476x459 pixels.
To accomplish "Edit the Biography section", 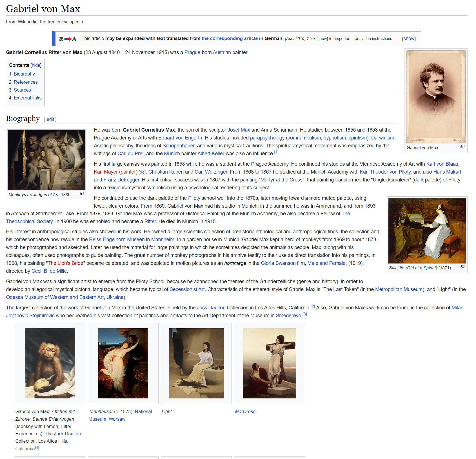I will pos(50,119).
